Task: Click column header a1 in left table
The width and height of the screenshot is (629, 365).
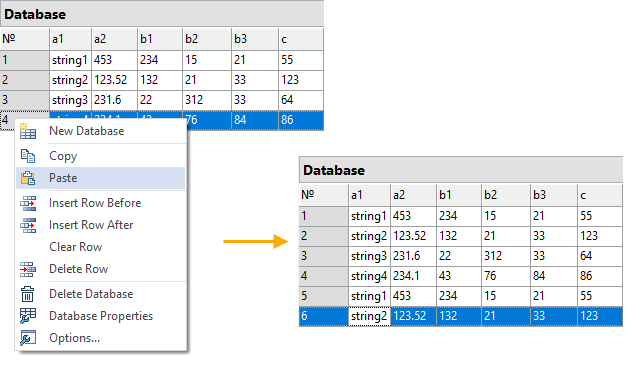Action: pos(71,39)
